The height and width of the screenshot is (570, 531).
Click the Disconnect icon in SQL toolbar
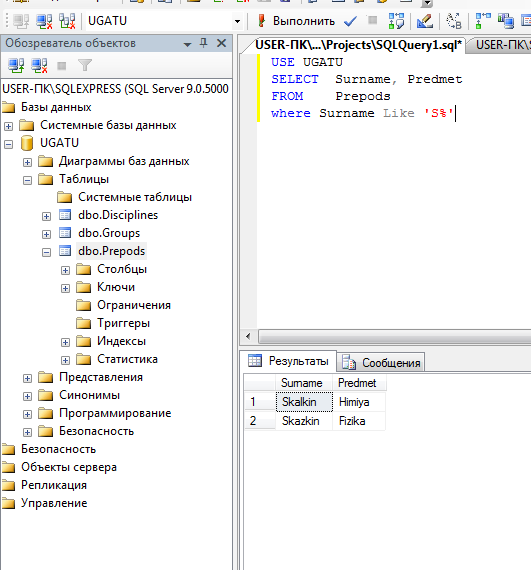click(x=44, y=21)
